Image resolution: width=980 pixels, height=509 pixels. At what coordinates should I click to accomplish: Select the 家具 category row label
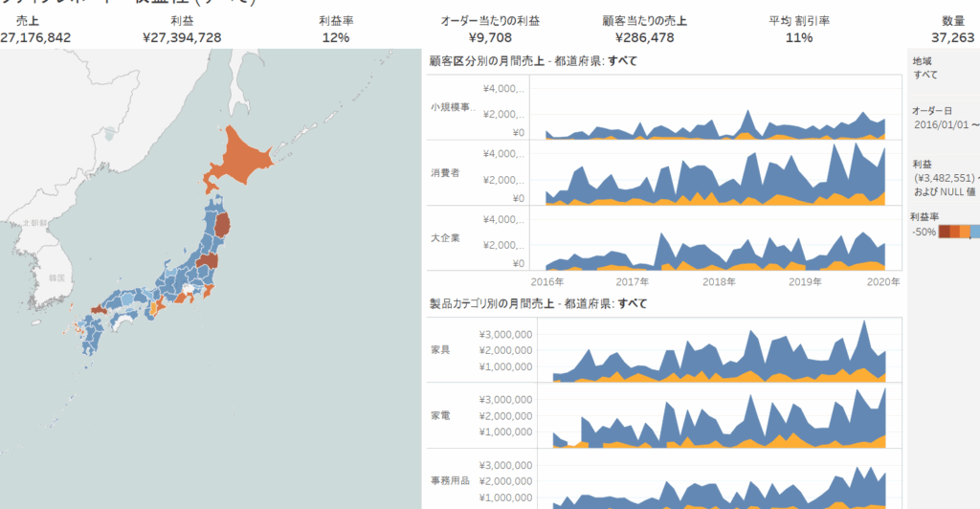(x=440, y=350)
